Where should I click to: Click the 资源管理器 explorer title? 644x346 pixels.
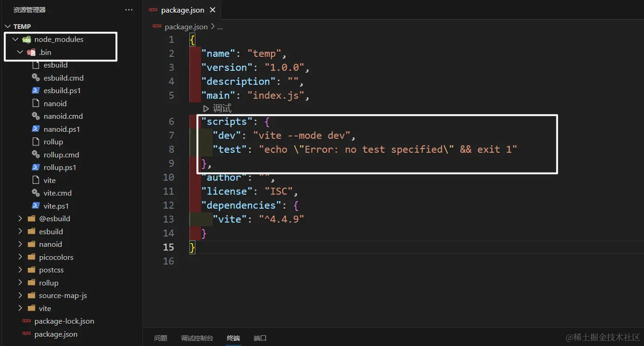point(29,10)
